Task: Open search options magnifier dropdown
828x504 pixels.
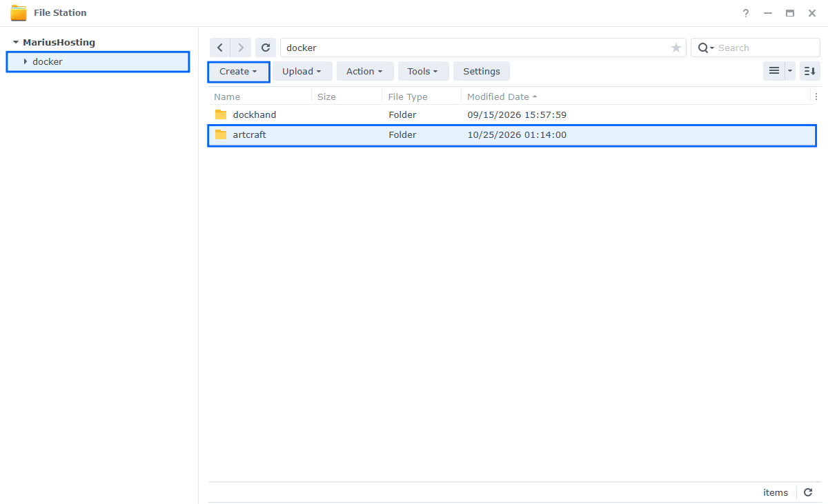Action: click(706, 48)
